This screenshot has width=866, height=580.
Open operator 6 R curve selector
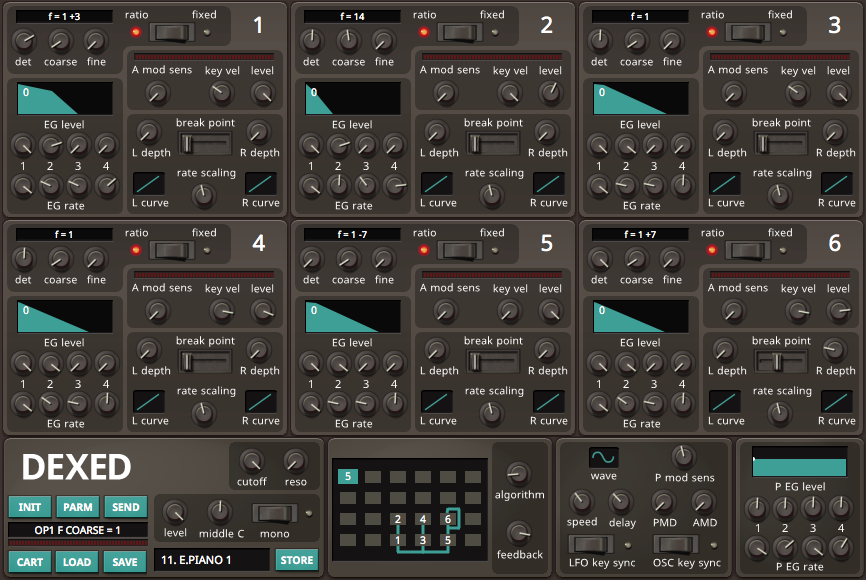click(837, 401)
